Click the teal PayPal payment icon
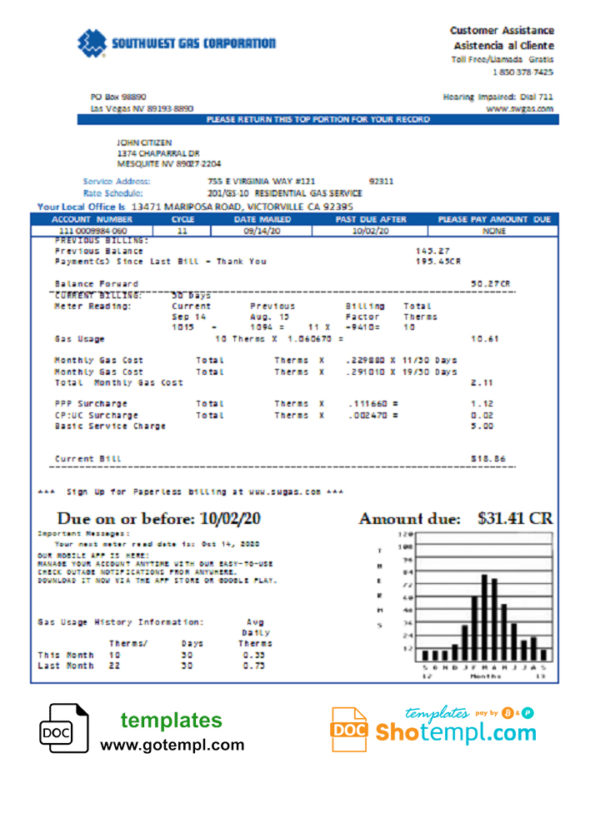The image size is (600, 833). 528,713
